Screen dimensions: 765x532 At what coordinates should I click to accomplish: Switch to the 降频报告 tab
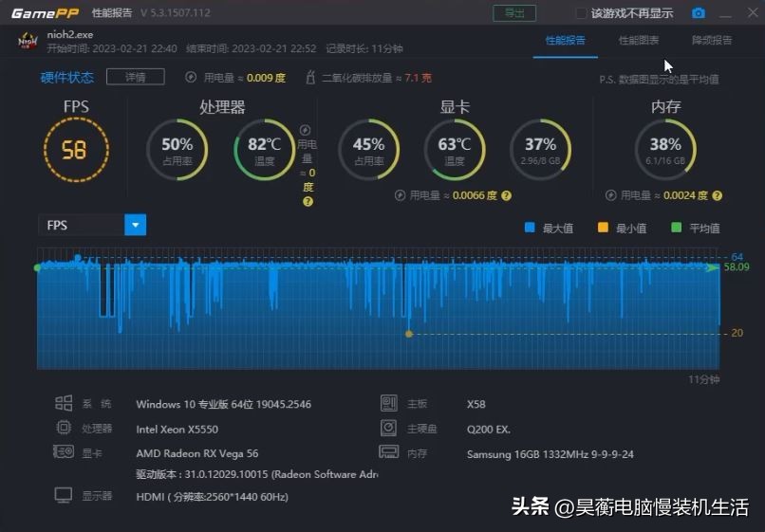click(x=712, y=40)
